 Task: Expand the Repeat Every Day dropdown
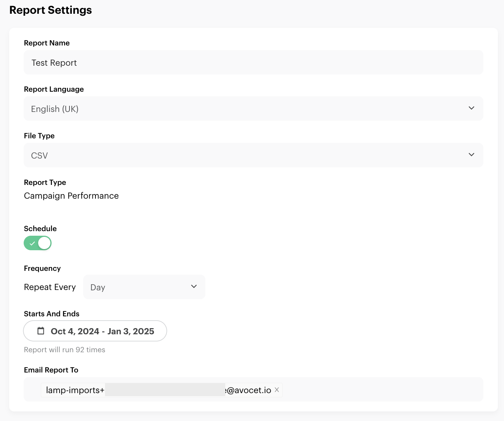(x=144, y=287)
